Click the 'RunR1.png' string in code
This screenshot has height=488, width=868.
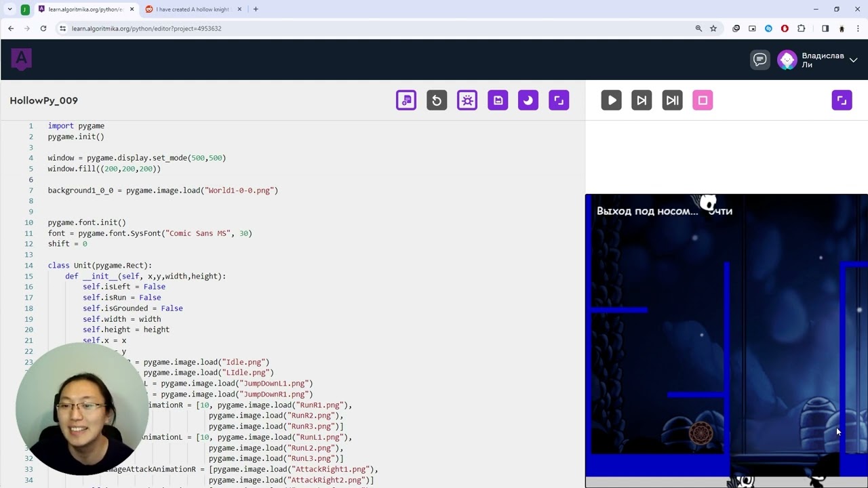[322, 405]
